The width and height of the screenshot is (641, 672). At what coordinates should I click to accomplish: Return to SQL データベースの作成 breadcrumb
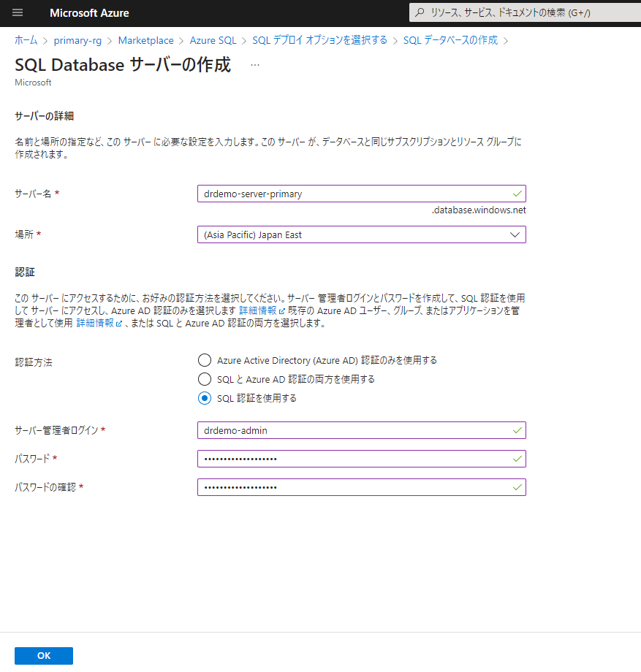point(451,40)
